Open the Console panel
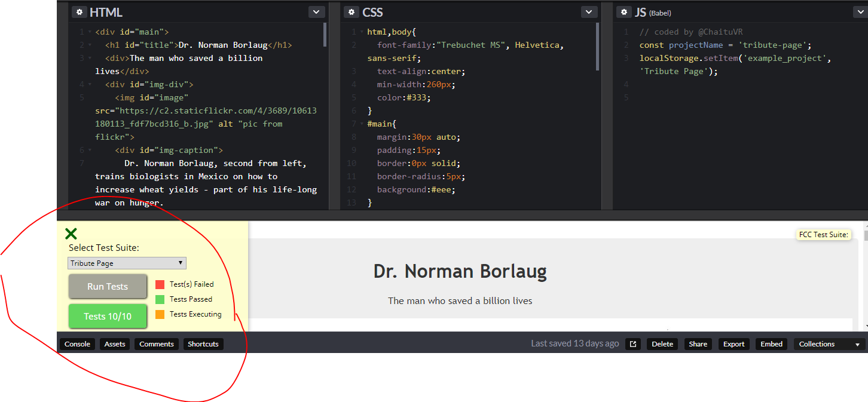Image resolution: width=868 pixels, height=402 pixels. pos(77,344)
